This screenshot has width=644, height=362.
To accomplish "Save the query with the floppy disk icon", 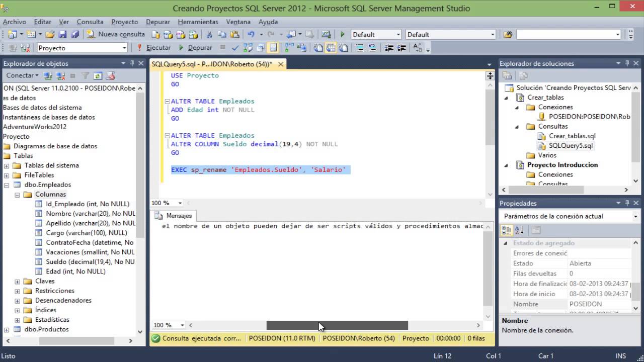I will coord(62,34).
